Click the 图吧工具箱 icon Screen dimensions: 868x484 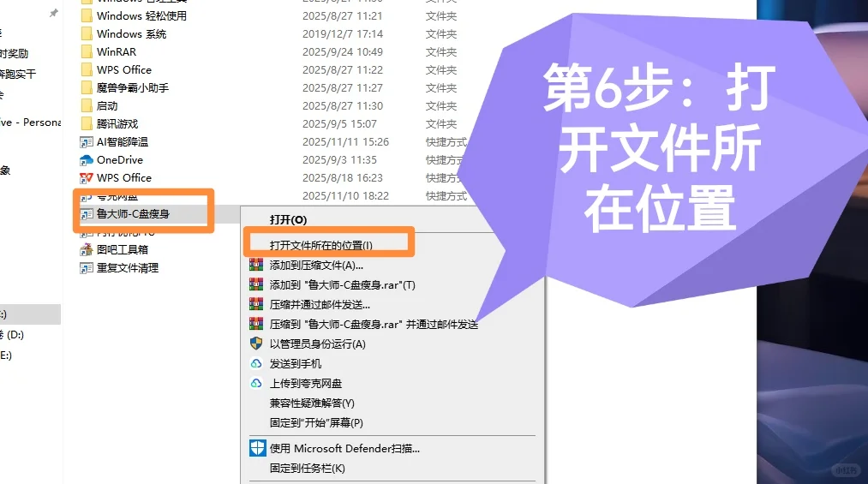(87, 250)
